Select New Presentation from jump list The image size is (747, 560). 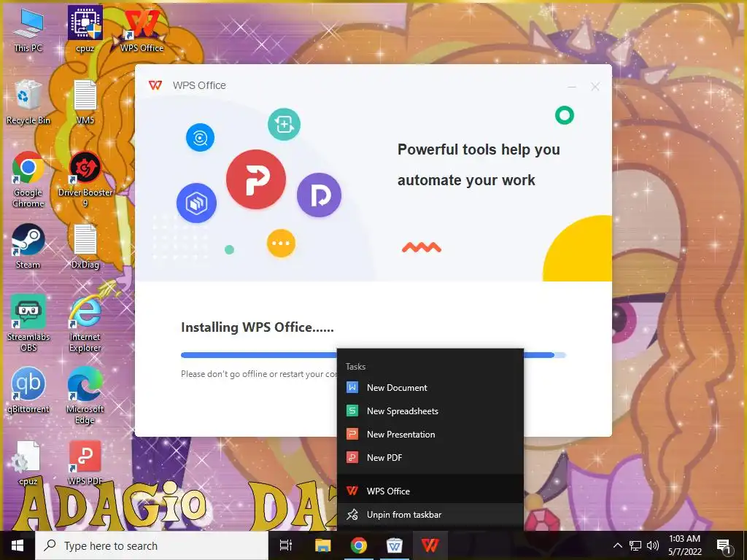(430, 435)
